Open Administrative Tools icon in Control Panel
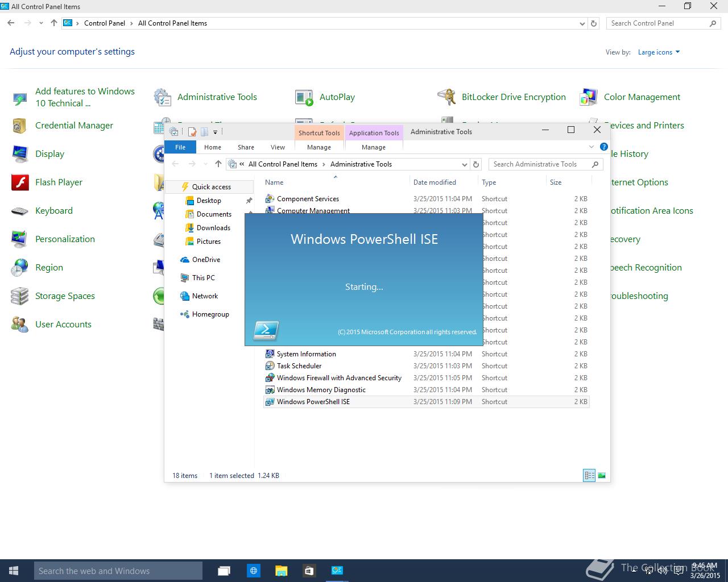Screen dimensions: 728x582 click(x=163, y=97)
